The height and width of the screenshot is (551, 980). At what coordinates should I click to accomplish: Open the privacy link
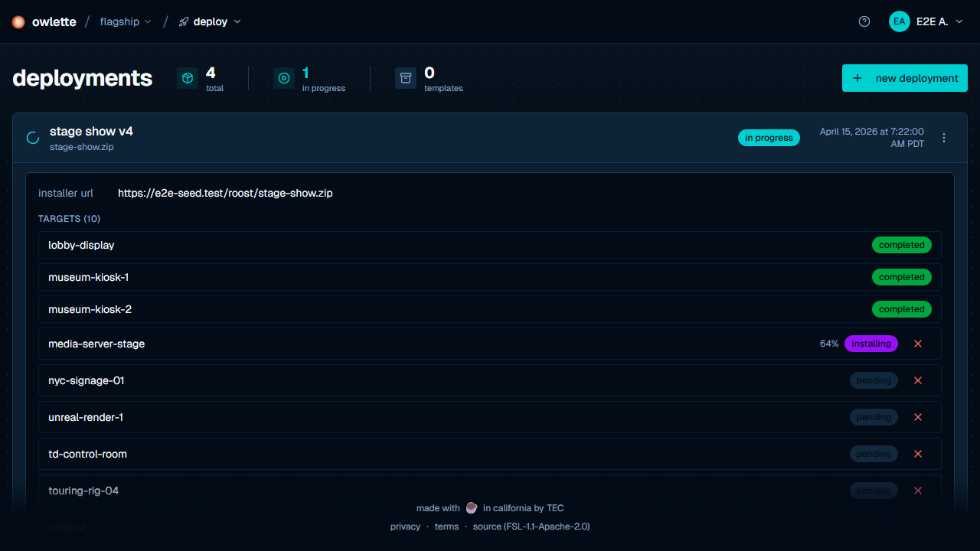pos(405,527)
